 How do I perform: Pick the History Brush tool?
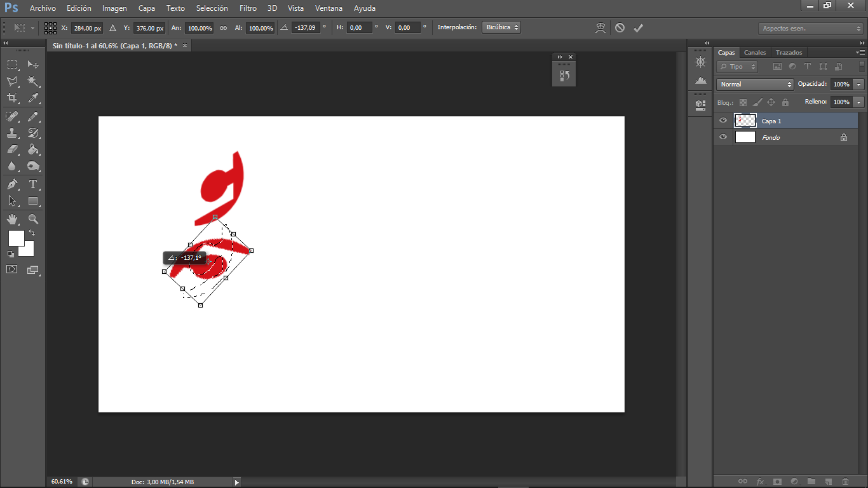tap(33, 133)
